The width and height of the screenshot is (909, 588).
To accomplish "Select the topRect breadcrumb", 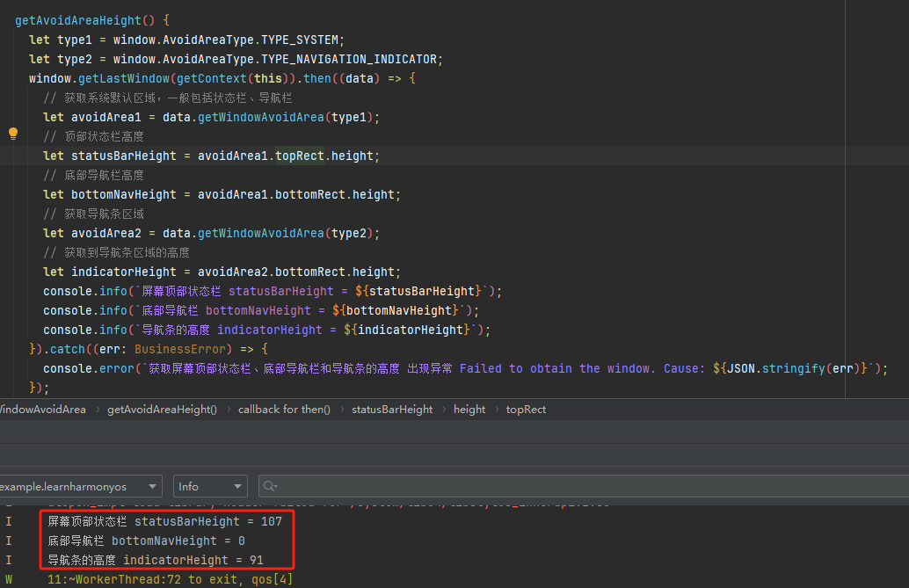I will pos(526,410).
